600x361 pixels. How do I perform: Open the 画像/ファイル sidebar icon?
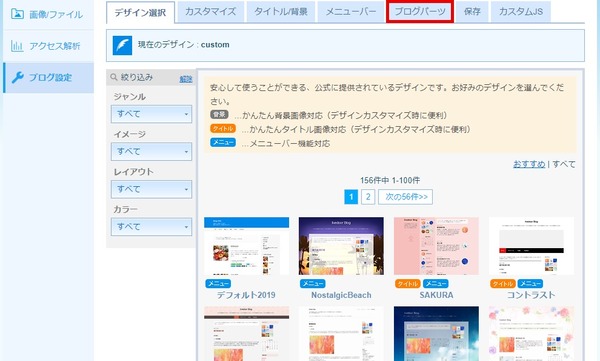(17, 14)
